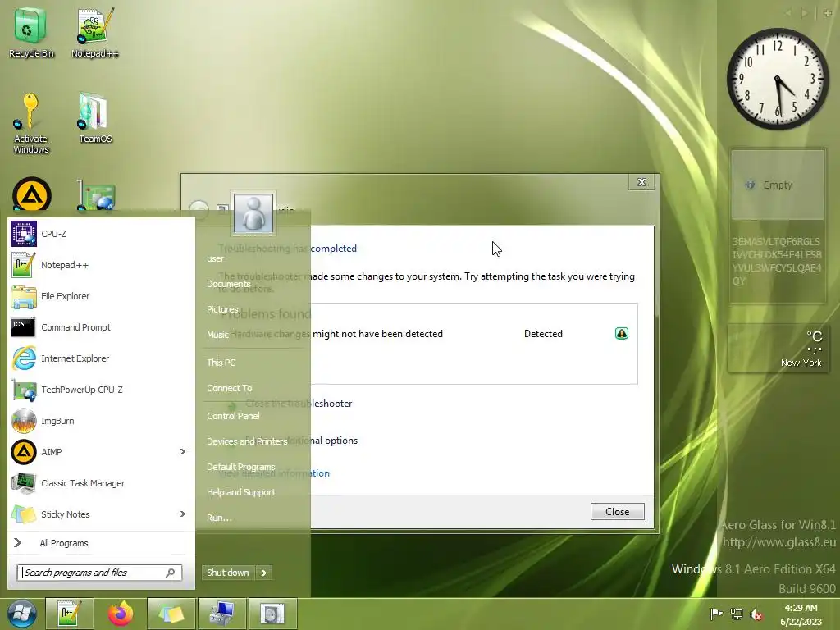Open CPU-Z from the Start menu
840x630 pixels.
coord(101,234)
